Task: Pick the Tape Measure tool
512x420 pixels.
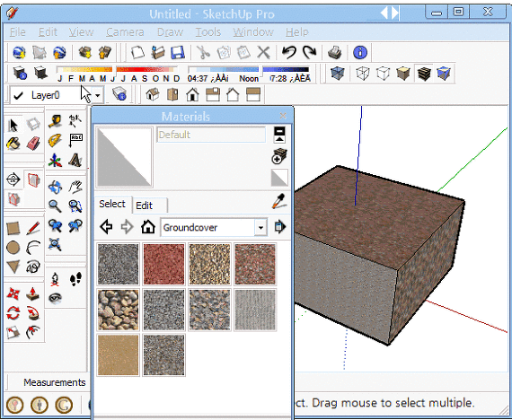Action: [55, 121]
